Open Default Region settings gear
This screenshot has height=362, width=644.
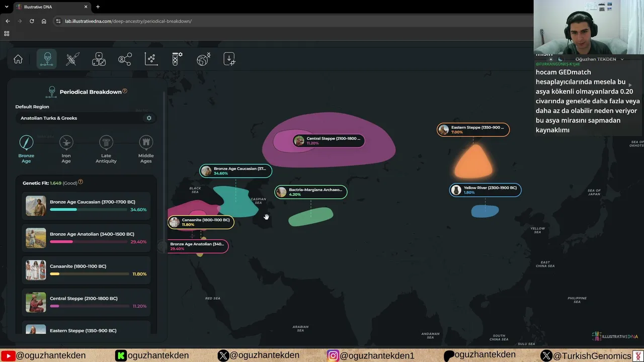coord(149,118)
